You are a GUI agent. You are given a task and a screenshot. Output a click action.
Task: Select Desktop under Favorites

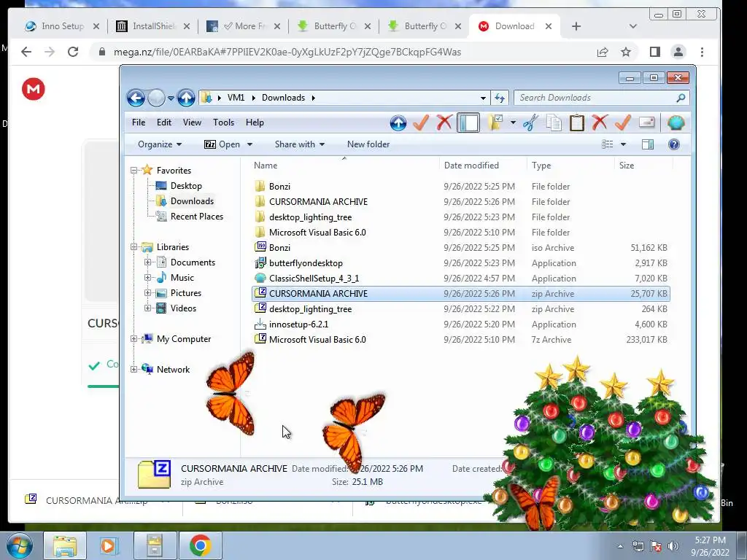(186, 186)
